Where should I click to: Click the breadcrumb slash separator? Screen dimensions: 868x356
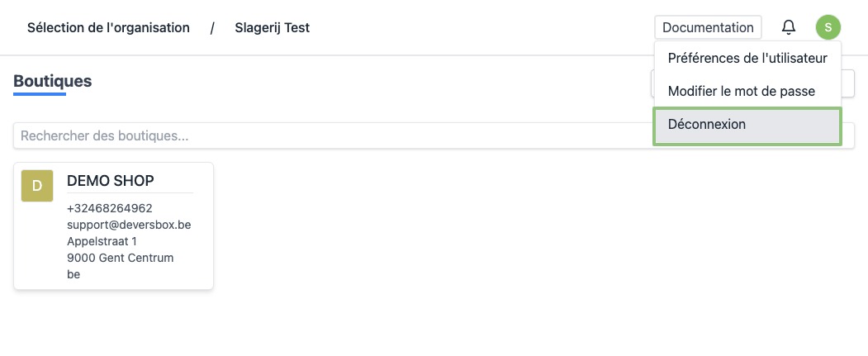[x=212, y=27]
